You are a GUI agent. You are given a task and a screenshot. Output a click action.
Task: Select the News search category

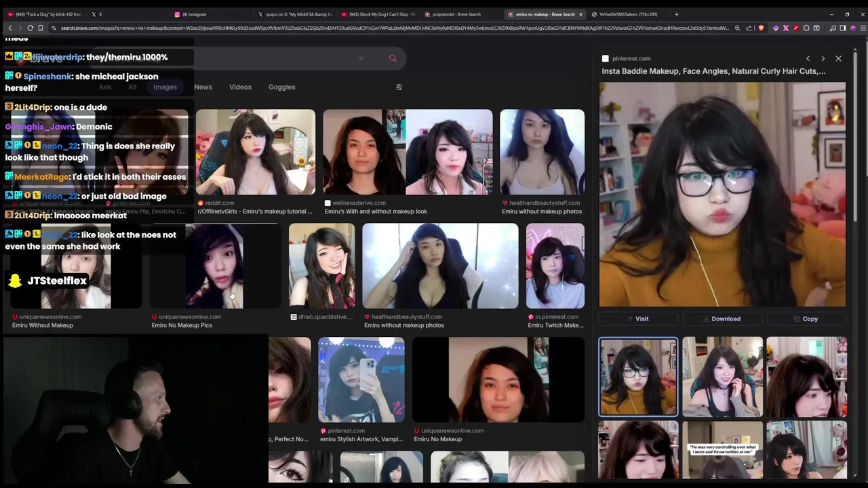(x=203, y=87)
